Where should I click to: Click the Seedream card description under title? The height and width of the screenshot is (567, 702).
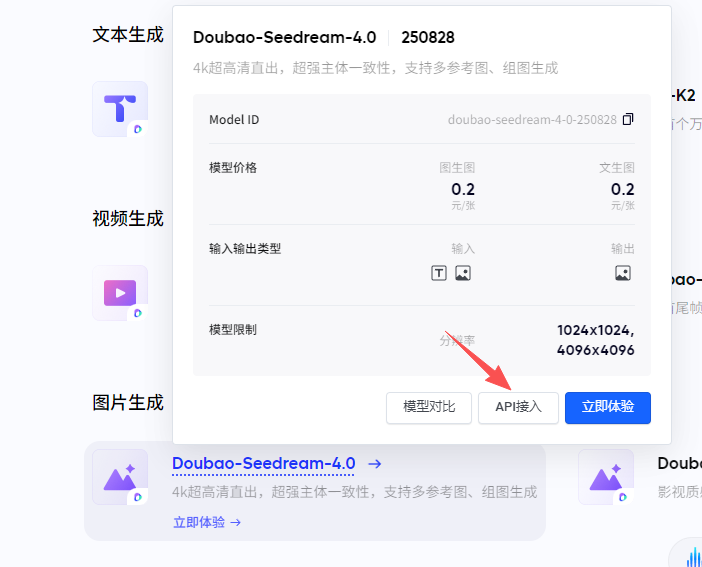coord(355,492)
